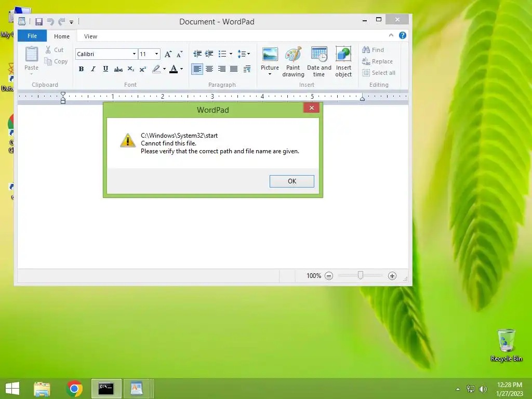
Task: Toggle Superscript formatting
Action: [143, 69]
